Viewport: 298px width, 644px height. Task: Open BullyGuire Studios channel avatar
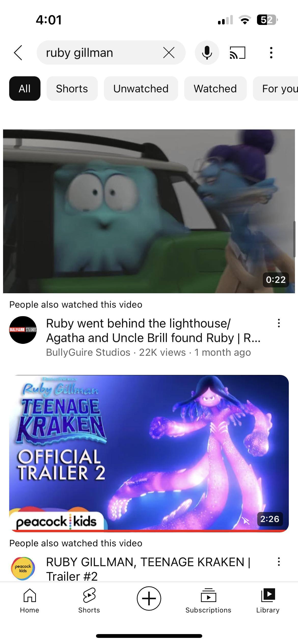23,330
